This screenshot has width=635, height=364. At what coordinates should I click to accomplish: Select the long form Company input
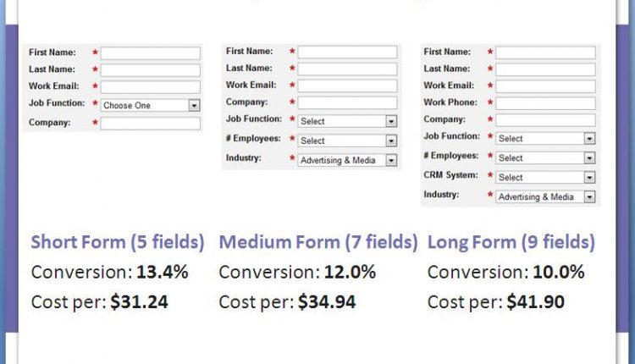coord(545,120)
